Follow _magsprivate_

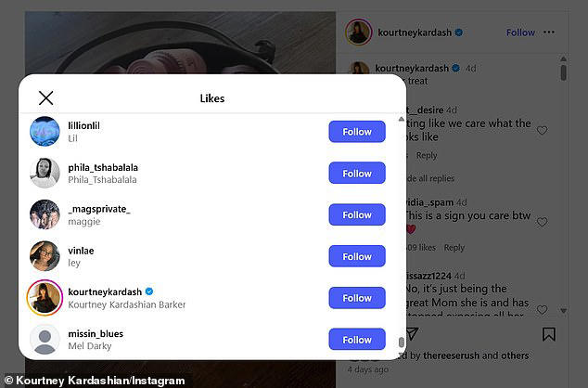pyautogui.click(x=356, y=214)
